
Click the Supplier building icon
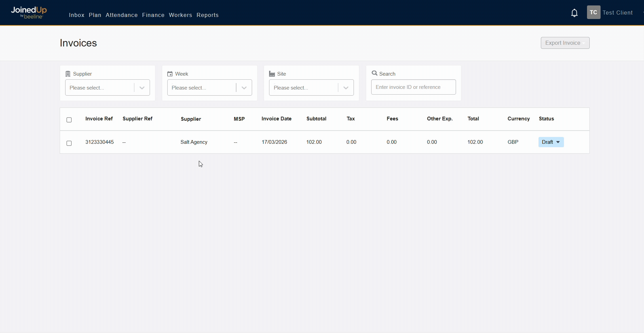68,74
